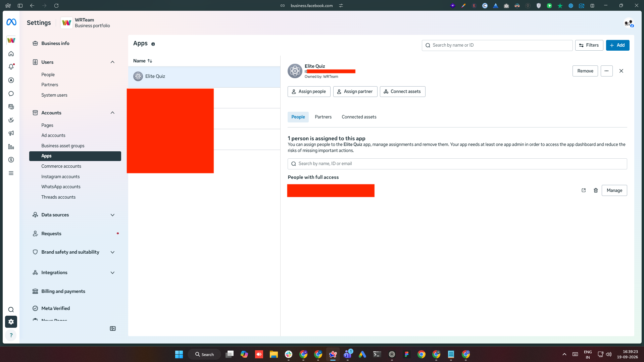
Task: Focus the Search by name or ID field
Action: [x=497, y=45]
